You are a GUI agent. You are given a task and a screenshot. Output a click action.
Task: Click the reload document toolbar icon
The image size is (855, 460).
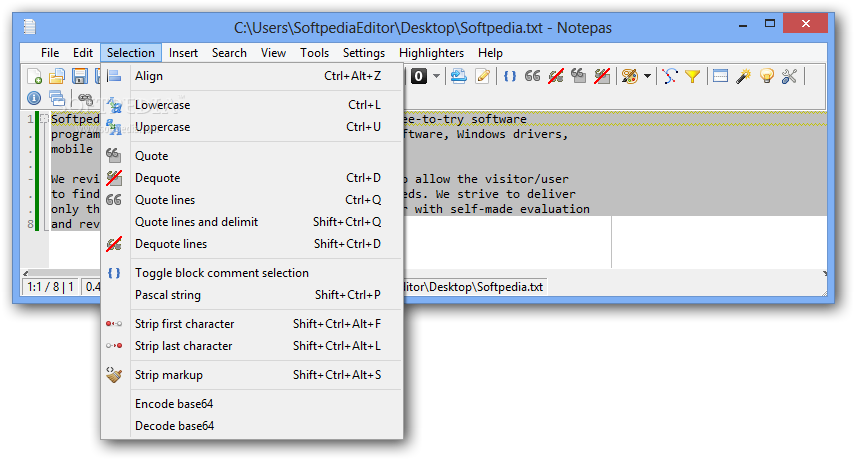(x=459, y=76)
